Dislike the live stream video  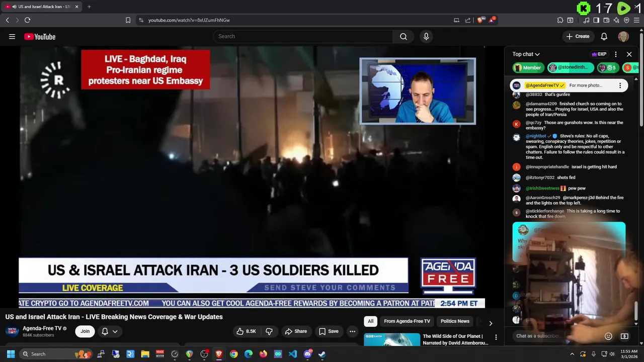pos(269,331)
